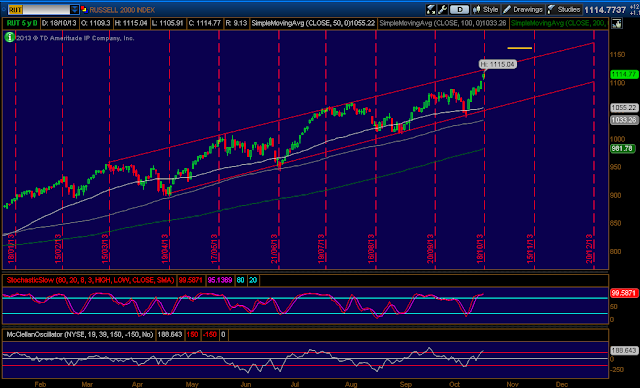Expand the RUT symbol dropdown arrow
The image size is (640, 388).
click(74, 9)
